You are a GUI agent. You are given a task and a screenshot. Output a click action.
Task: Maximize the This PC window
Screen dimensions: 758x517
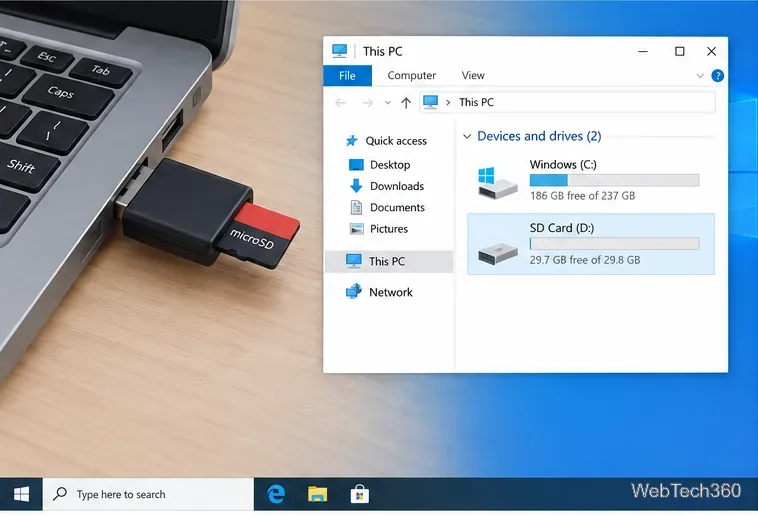click(x=679, y=51)
